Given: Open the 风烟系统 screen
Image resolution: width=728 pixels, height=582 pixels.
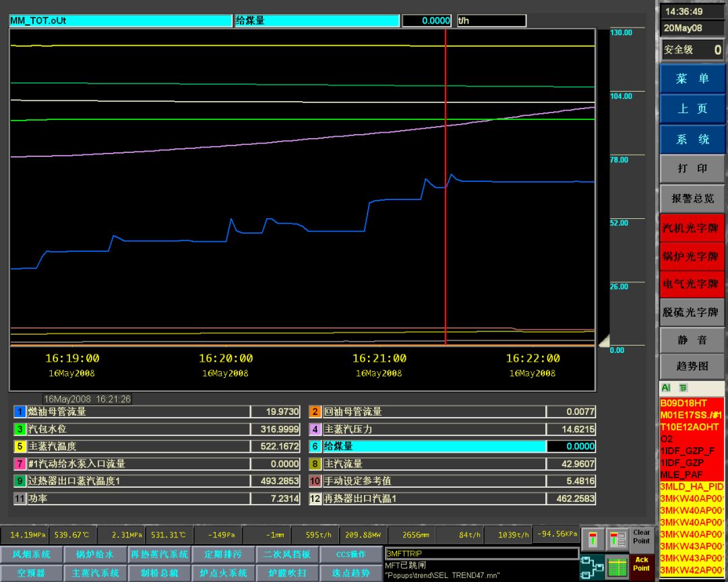Looking at the screenshot, I should coord(31,554).
